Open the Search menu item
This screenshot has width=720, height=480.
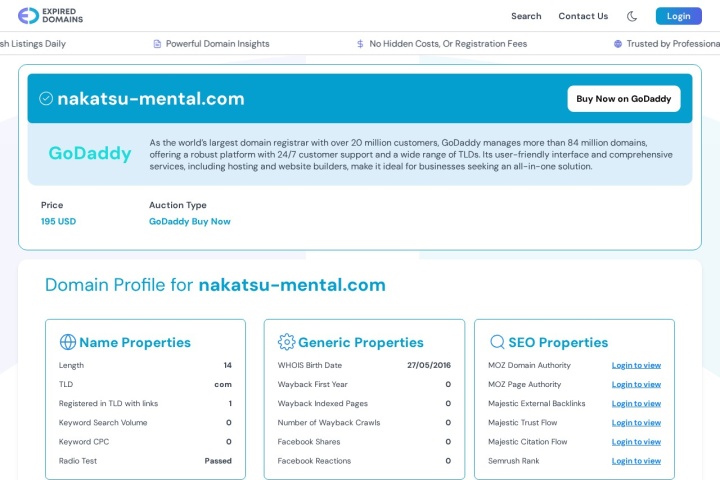[x=526, y=16]
